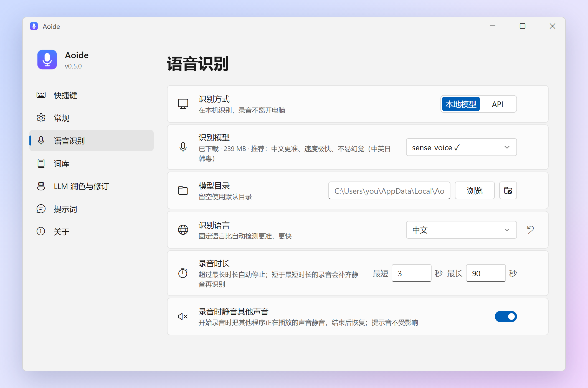588x388 pixels.
Task: Select the 本地模型 recognition mode
Action: (461, 104)
